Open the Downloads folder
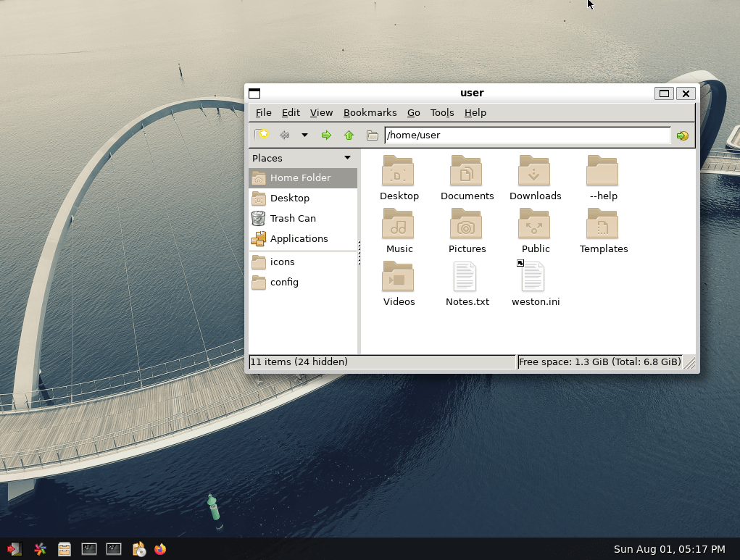The image size is (740, 560). 535,177
